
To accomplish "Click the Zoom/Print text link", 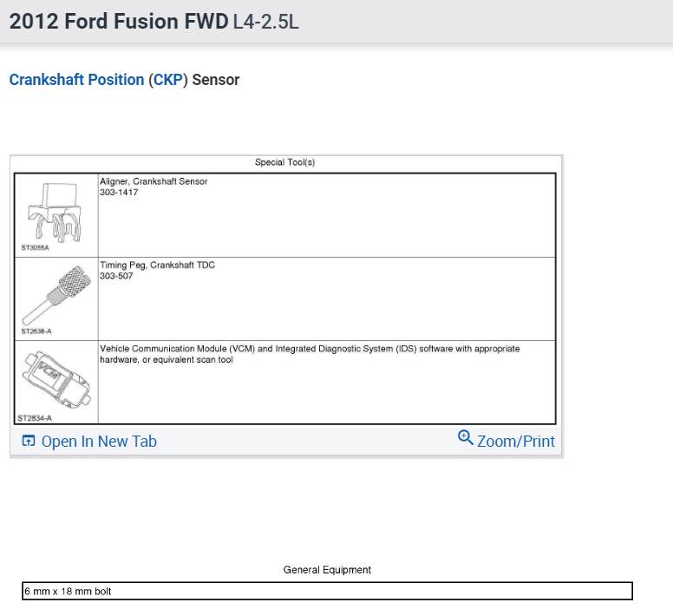I will pos(516,442).
